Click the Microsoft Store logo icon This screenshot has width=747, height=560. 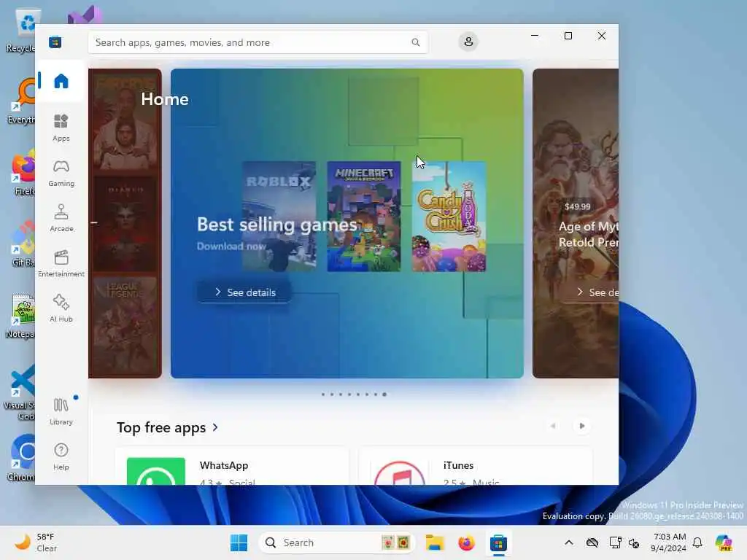[55, 42]
